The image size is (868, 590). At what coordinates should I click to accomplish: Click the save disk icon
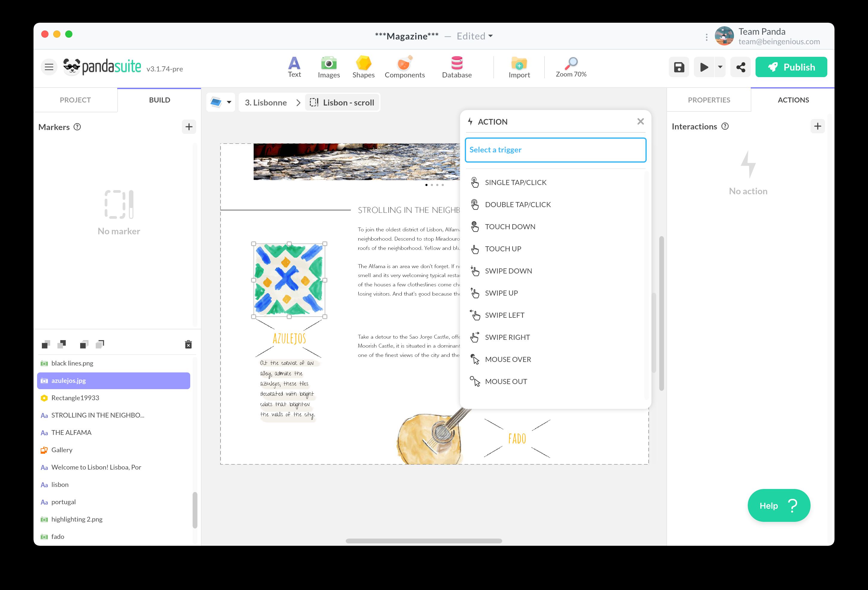point(679,67)
